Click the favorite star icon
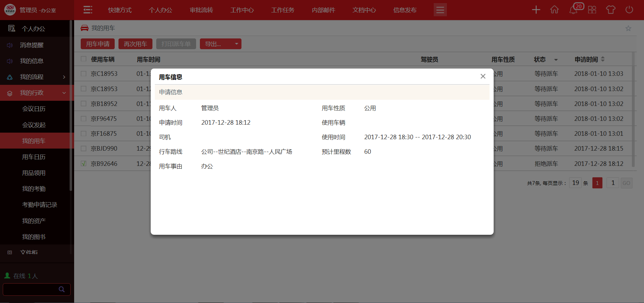The width and height of the screenshot is (644, 303). click(x=628, y=28)
